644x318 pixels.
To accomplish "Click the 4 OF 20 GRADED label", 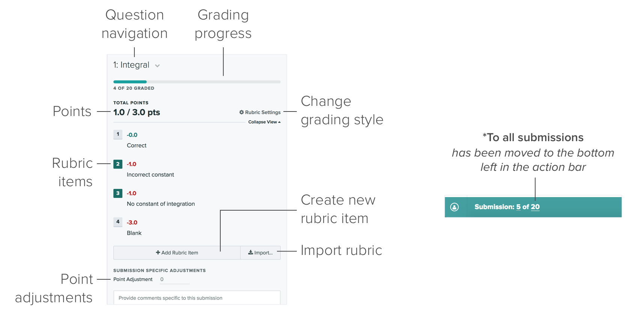I will (x=134, y=88).
